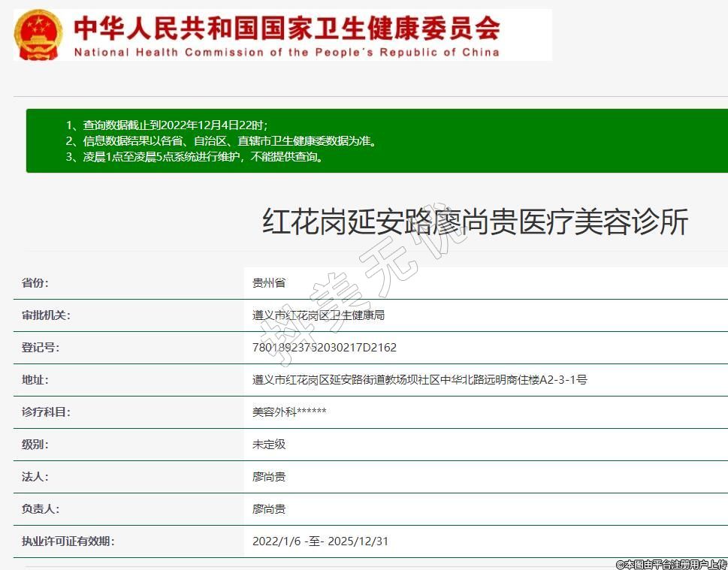
Task: Click the copyright notice ©本图由平台注册用户上传
Action: (671, 564)
